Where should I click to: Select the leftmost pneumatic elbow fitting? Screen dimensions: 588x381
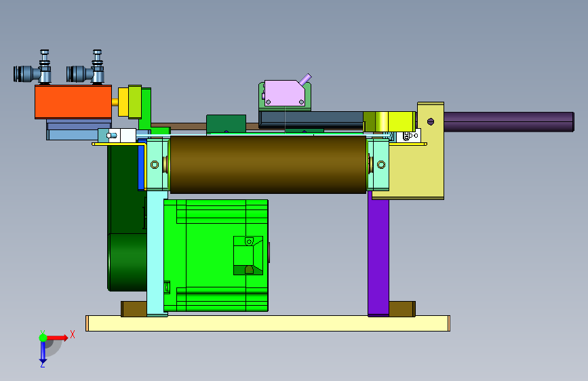coord(33,68)
